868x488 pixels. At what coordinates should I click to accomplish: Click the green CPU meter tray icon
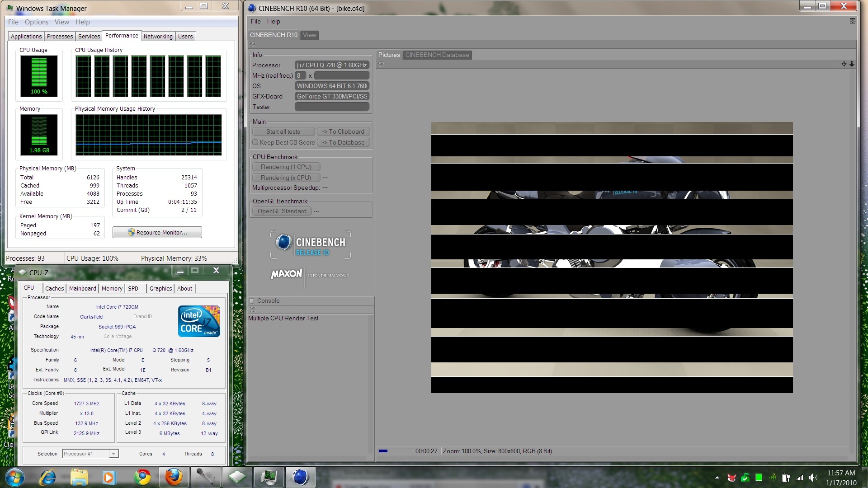click(759, 478)
